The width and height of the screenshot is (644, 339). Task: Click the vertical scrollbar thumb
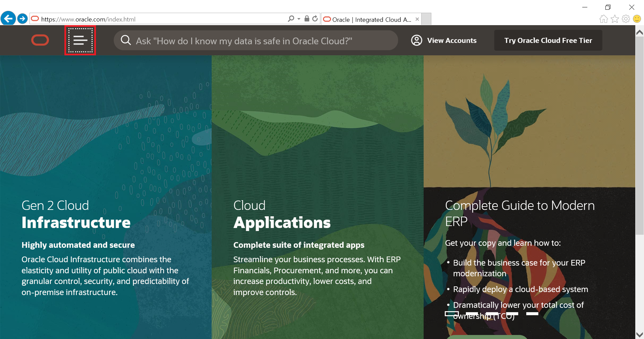pos(640,135)
